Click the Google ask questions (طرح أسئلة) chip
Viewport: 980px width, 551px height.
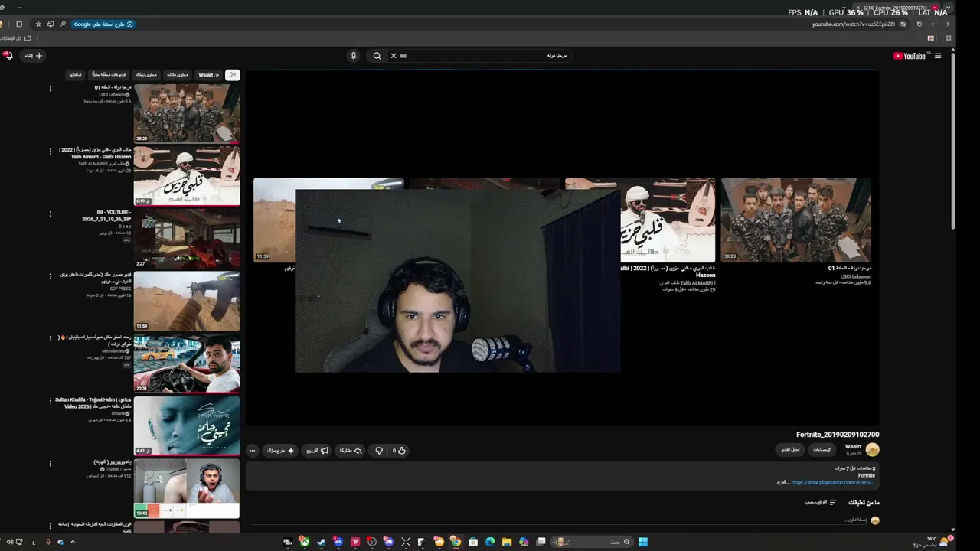(x=103, y=24)
